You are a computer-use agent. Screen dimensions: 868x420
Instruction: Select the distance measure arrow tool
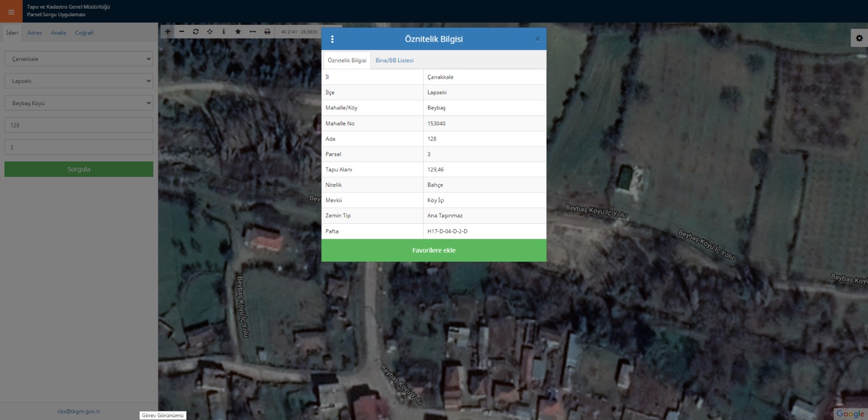pyautogui.click(x=252, y=31)
